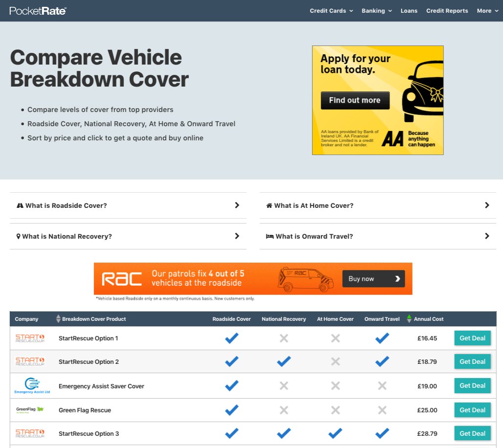Click the PocketRate logo
Screen dimensions: 503x448
pos(38,11)
